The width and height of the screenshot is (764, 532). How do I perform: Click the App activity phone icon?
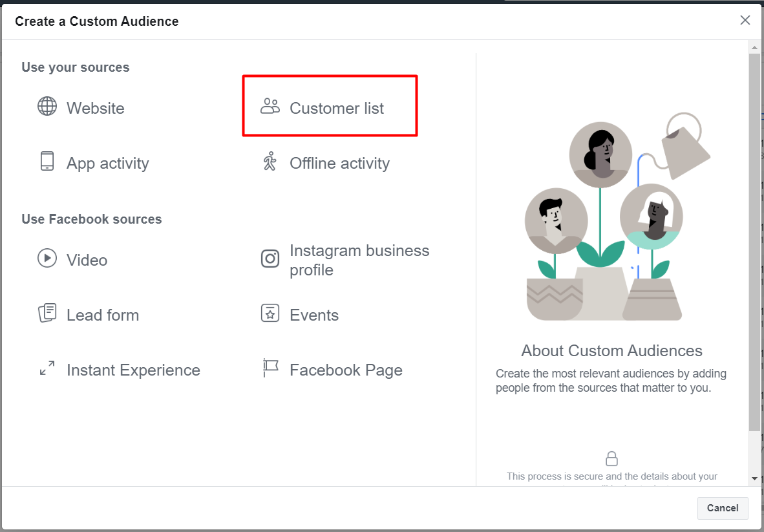(x=47, y=161)
